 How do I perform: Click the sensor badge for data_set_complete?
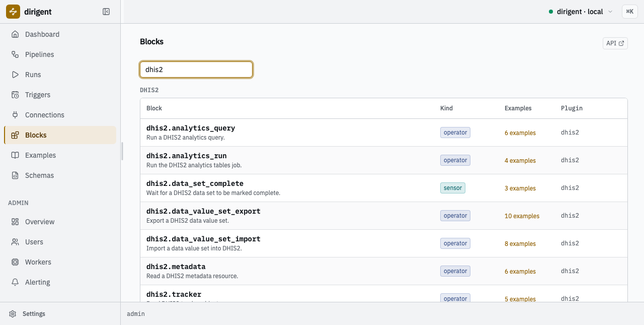453,188
